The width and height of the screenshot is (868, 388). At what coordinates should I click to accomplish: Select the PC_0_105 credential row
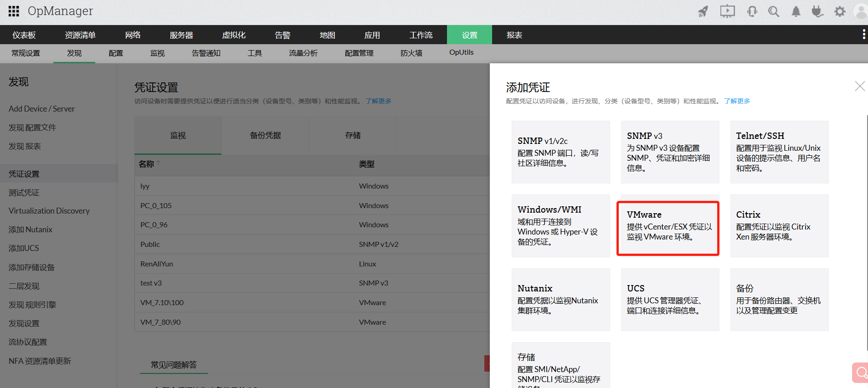pyautogui.click(x=312, y=205)
